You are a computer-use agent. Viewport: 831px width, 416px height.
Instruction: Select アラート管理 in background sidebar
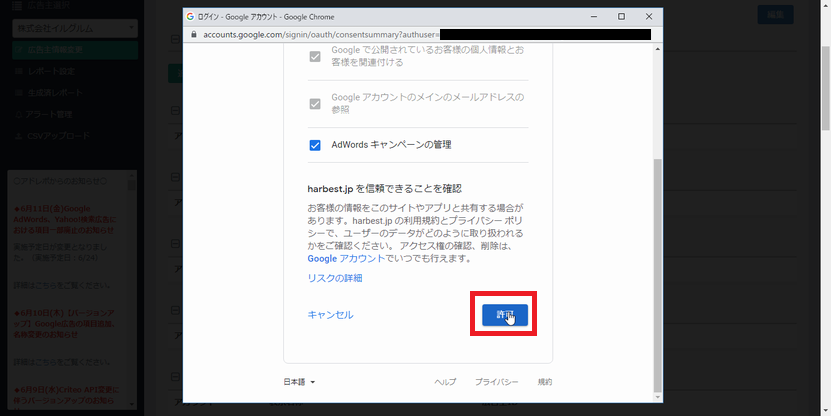coord(50,114)
